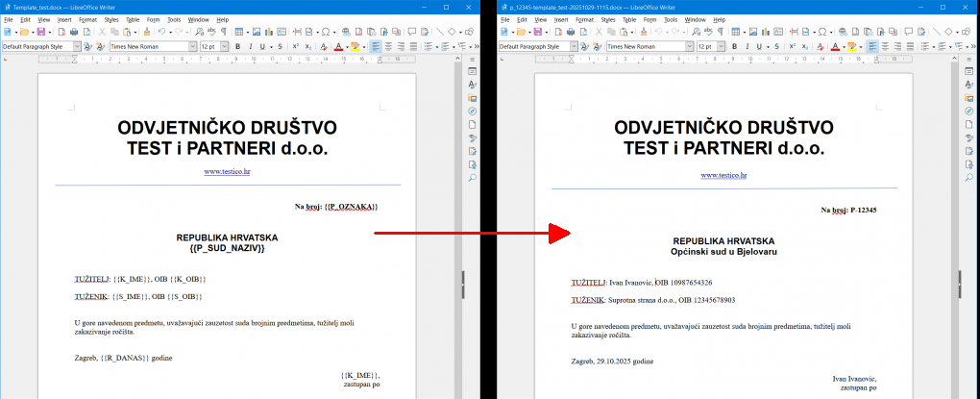980x399 pixels.
Task: Toggle Bold in the left window
Action: tap(235, 46)
